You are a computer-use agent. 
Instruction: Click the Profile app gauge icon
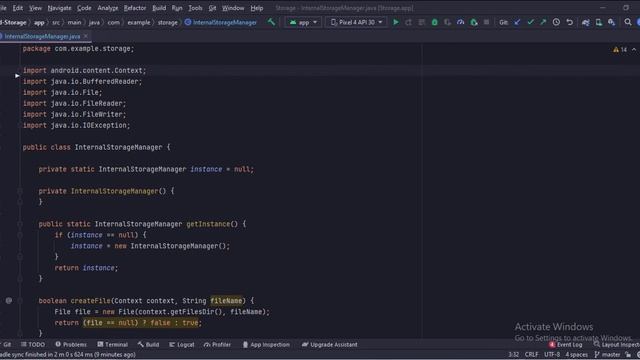[x=460, y=22]
